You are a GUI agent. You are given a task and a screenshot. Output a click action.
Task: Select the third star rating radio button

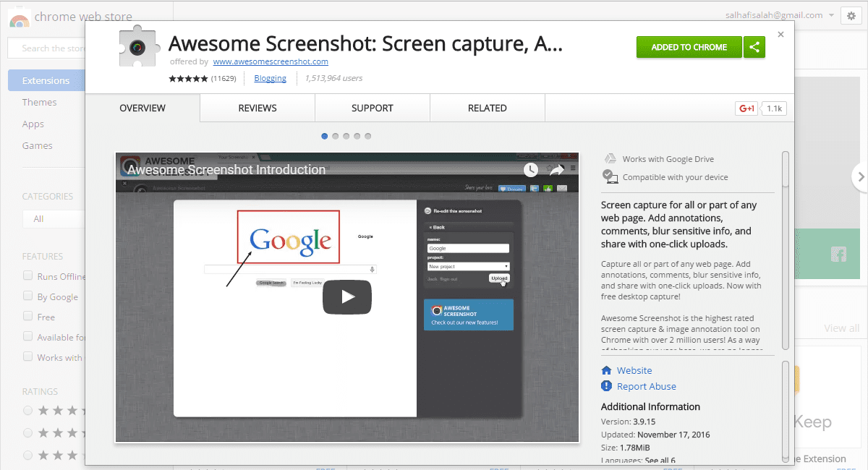pyautogui.click(x=27, y=455)
